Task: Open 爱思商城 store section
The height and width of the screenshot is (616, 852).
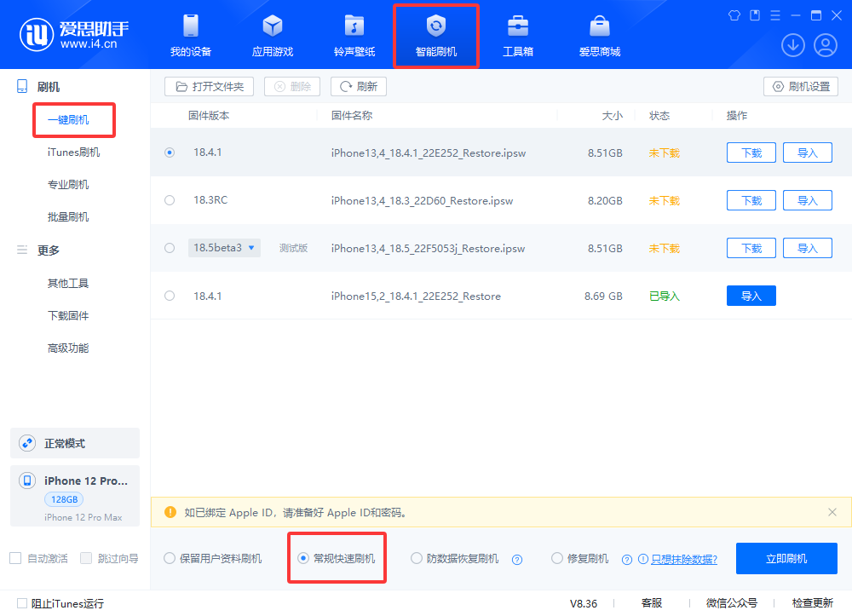Action: (599, 36)
